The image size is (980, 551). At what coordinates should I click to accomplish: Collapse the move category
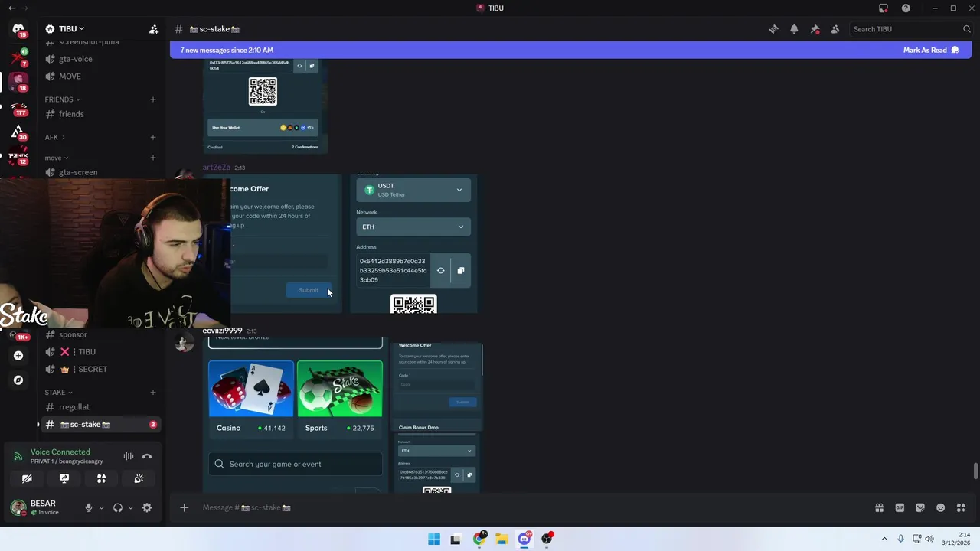click(57, 158)
